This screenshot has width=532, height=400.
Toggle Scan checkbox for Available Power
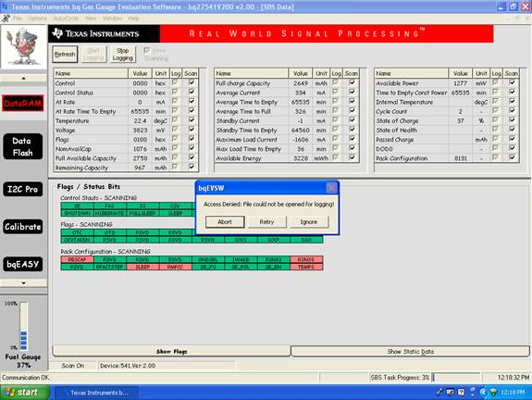512,82
